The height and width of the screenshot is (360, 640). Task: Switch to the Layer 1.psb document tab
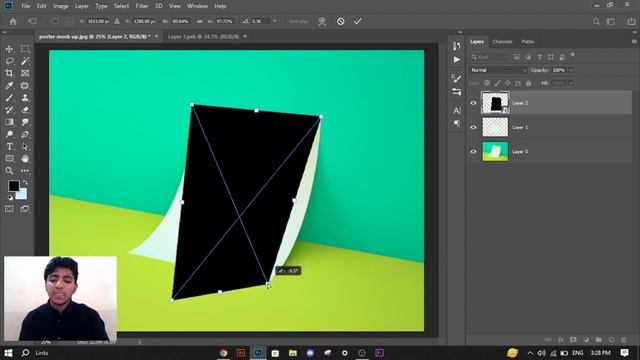203,36
